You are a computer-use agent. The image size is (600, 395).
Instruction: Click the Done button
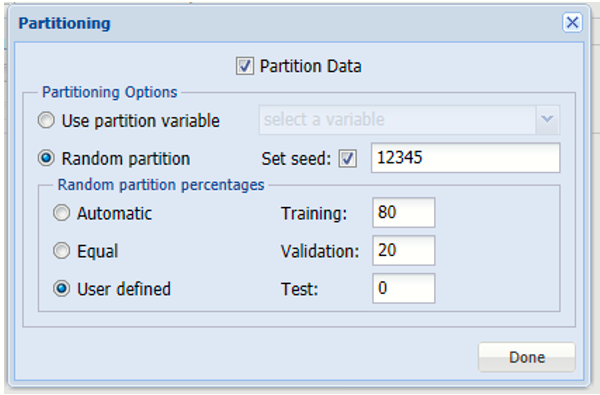coord(527,357)
